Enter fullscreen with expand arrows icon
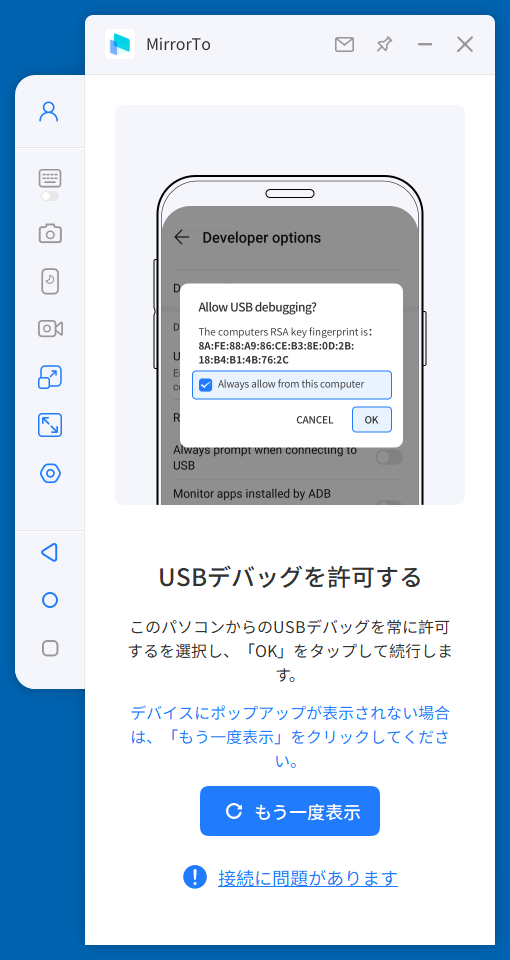Image resolution: width=510 pixels, height=960 pixels. 50,425
